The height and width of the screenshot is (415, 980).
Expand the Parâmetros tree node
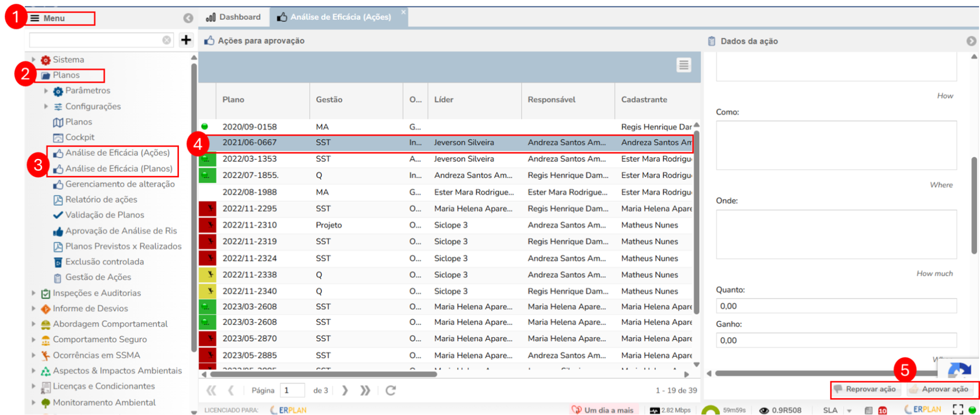pyautogui.click(x=46, y=91)
